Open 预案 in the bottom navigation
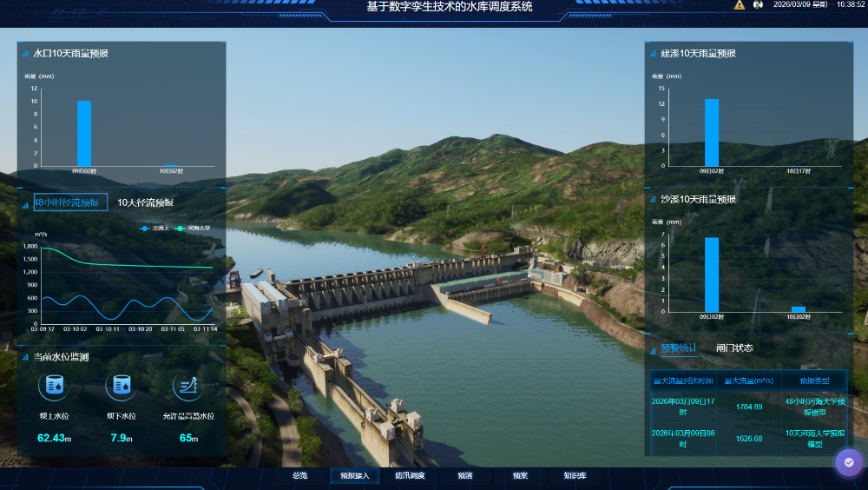Image resolution: width=868 pixels, height=490 pixels. 520,476
